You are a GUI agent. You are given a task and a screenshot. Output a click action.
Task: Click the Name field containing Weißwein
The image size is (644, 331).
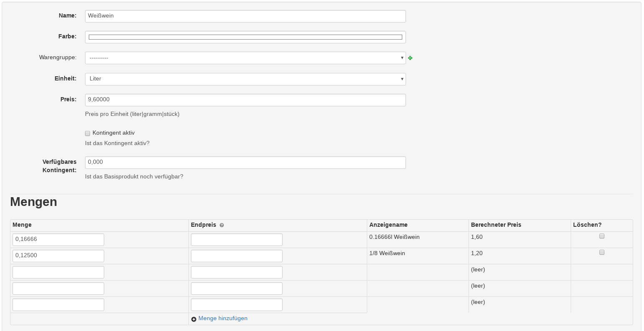[x=245, y=16]
